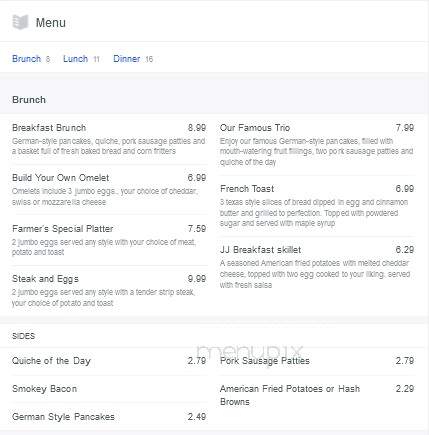Switch to the Lunch menu tab
The height and width of the screenshot is (435, 429).
pos(75,59)
